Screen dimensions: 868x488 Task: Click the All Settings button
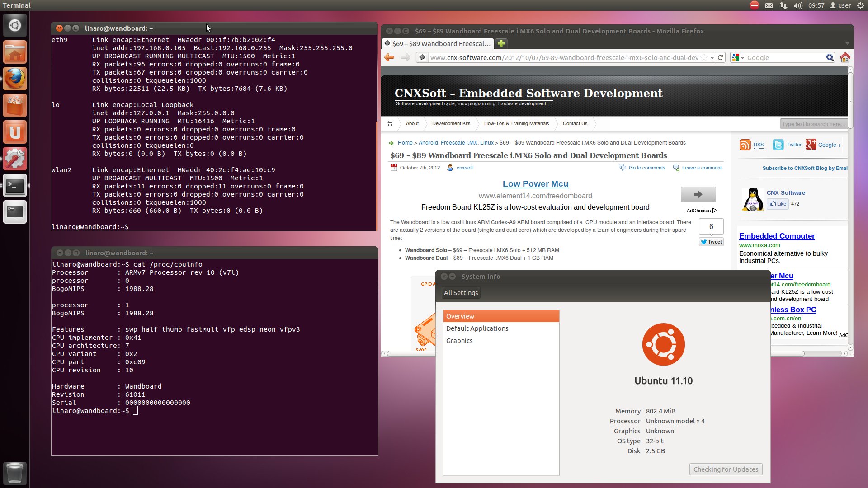tap(461, 292)
